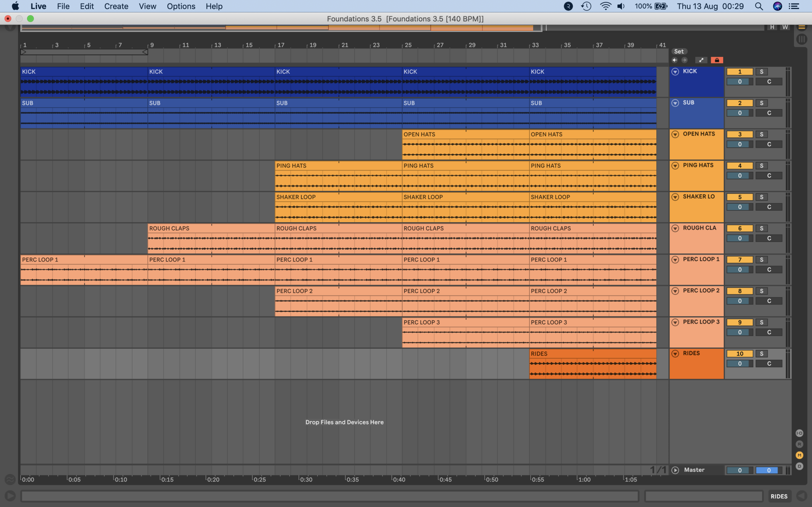Toggle the Lock Envelopes button
Viewport: 812px width, 507px height.
[717, 60]
